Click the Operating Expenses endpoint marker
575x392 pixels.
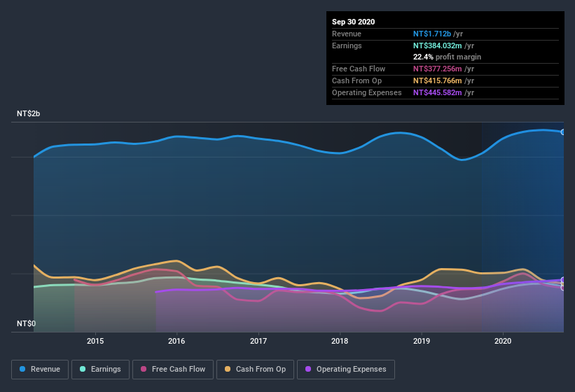coord(563,280)
